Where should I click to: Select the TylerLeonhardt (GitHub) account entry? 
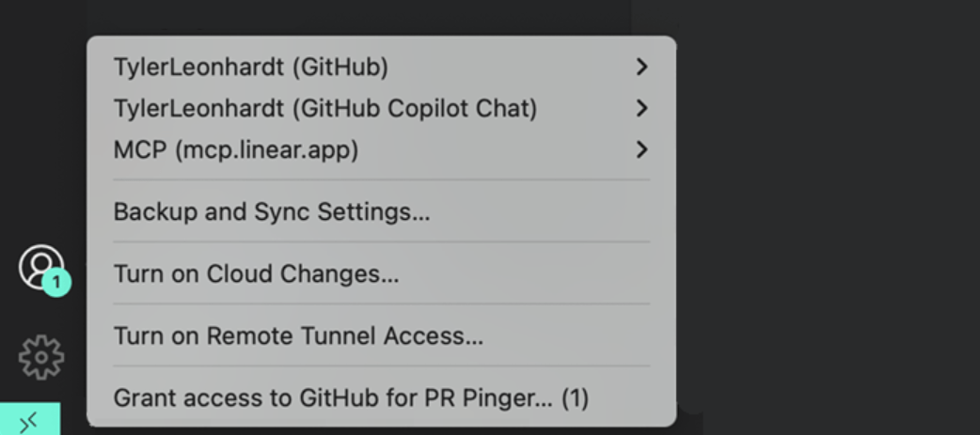(x=250, y=67)
